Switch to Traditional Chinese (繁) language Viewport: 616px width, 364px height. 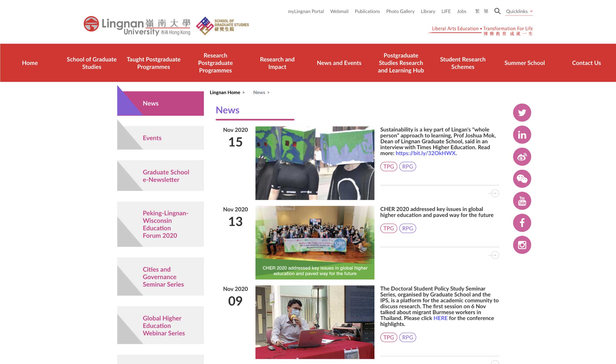[477, 11]
